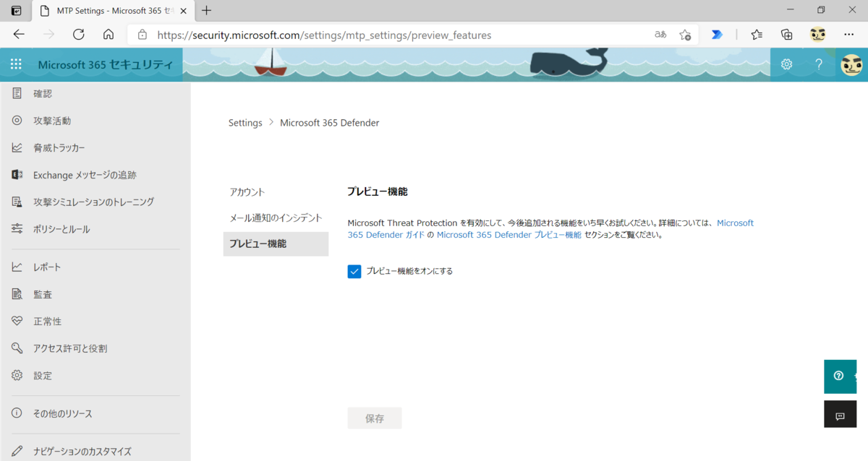Click the プレビュー機能 heading text
Viewport: 868px width, 461px height.
[x=378, y=191]
